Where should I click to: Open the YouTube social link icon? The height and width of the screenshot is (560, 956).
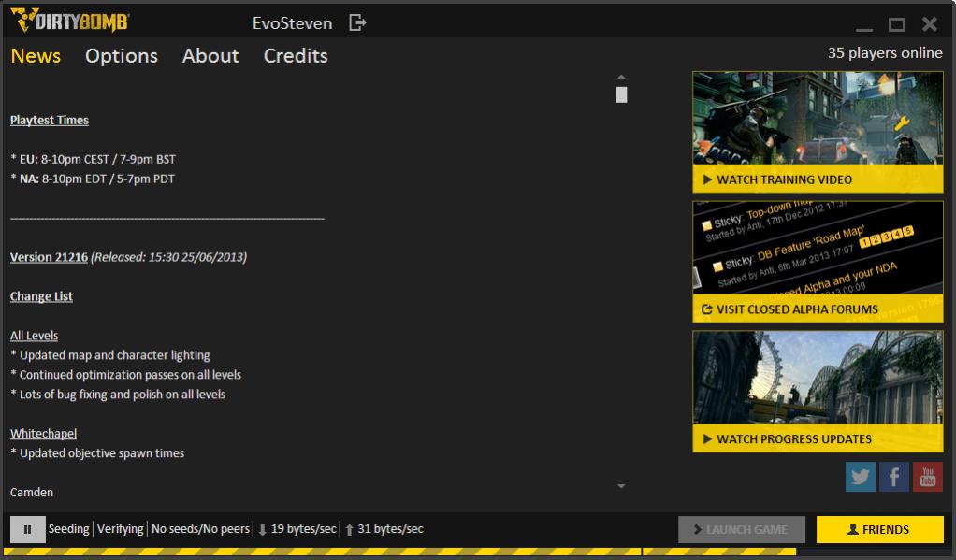point(927,477)
